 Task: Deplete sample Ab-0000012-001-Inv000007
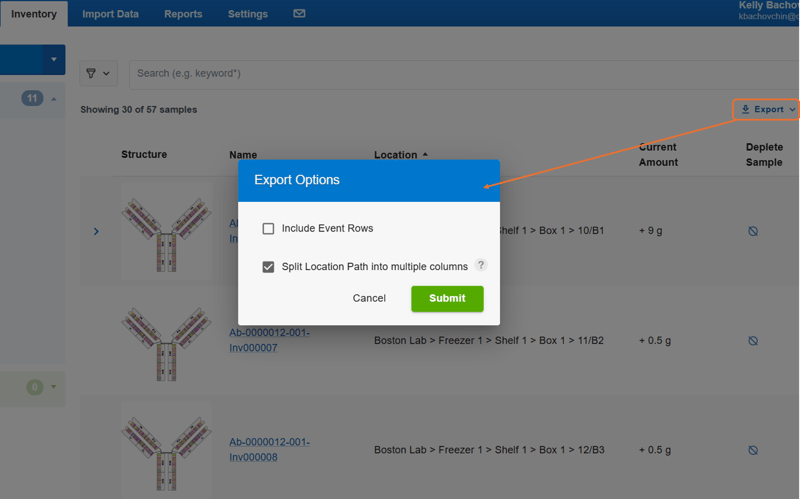pos(753,341)
